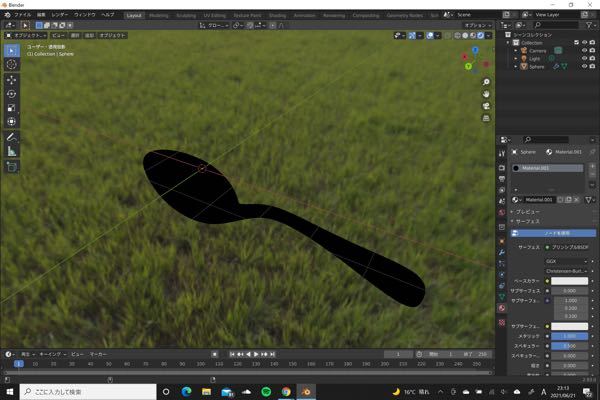Select the Rotate tool
Viewport: 600px width, 400px height.
[12, 94]
